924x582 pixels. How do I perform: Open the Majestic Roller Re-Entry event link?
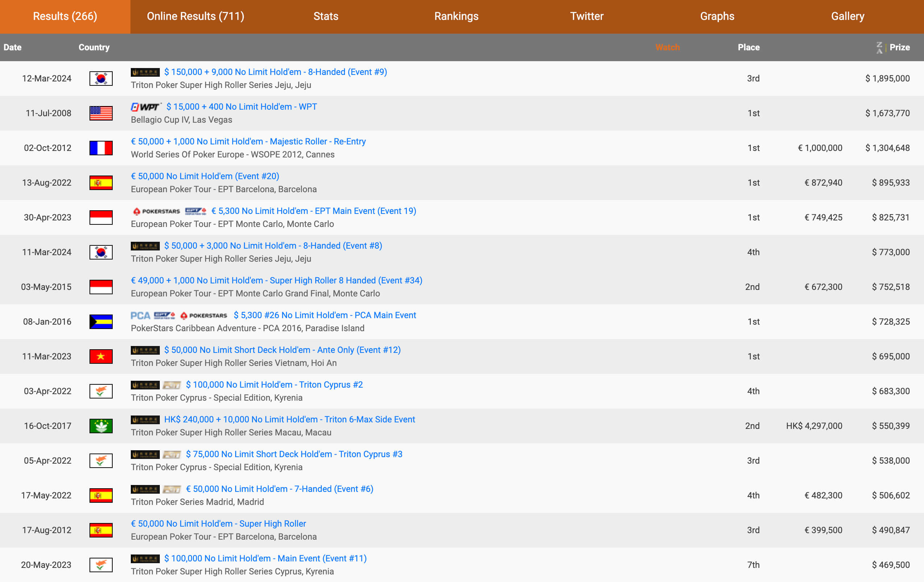coord(248,142)
